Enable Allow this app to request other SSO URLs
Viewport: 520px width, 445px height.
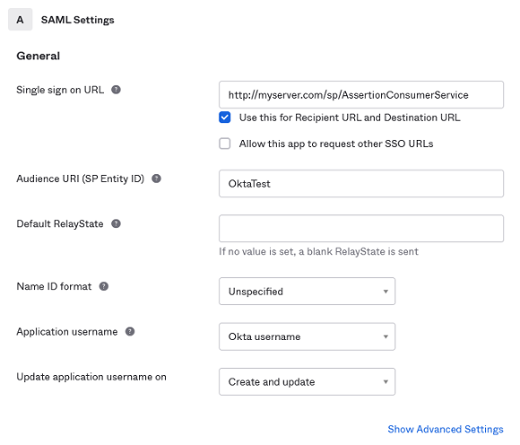(x=225, y=144)
